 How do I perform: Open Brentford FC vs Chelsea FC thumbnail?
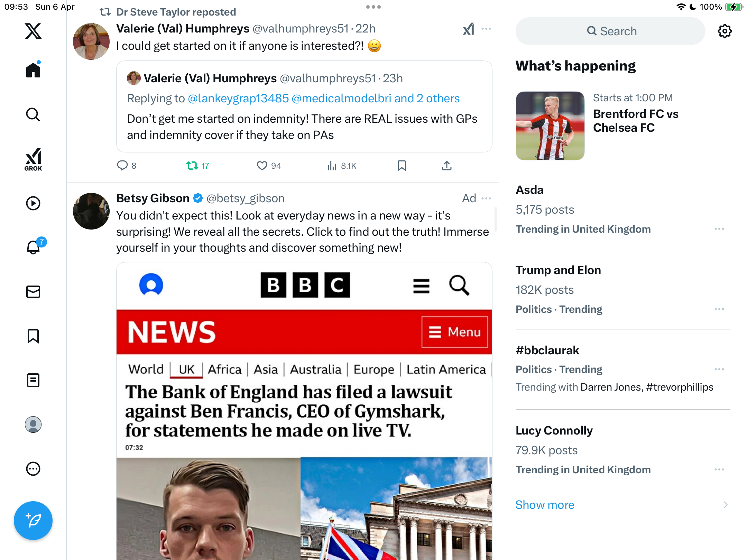pyautogui.click(x=550, y=126)
